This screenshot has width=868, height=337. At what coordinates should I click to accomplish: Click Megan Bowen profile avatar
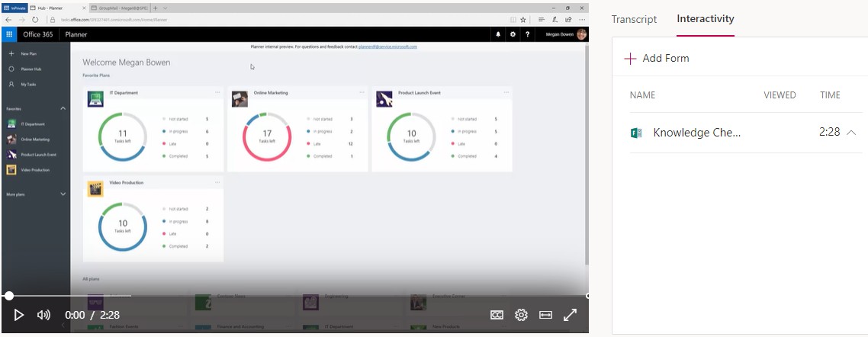tap(581, 34)
